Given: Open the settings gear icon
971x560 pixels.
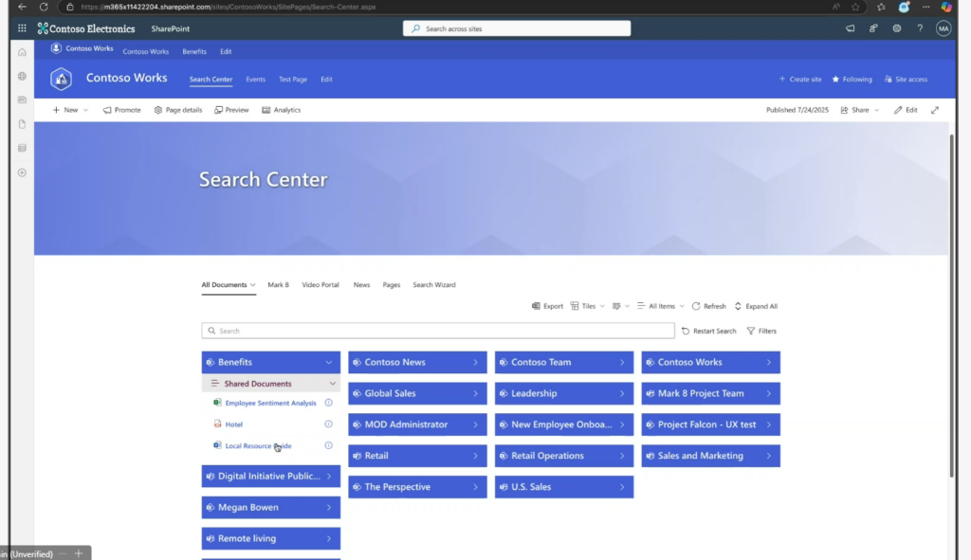Looking at the screenshot, I should coord(897,28).
